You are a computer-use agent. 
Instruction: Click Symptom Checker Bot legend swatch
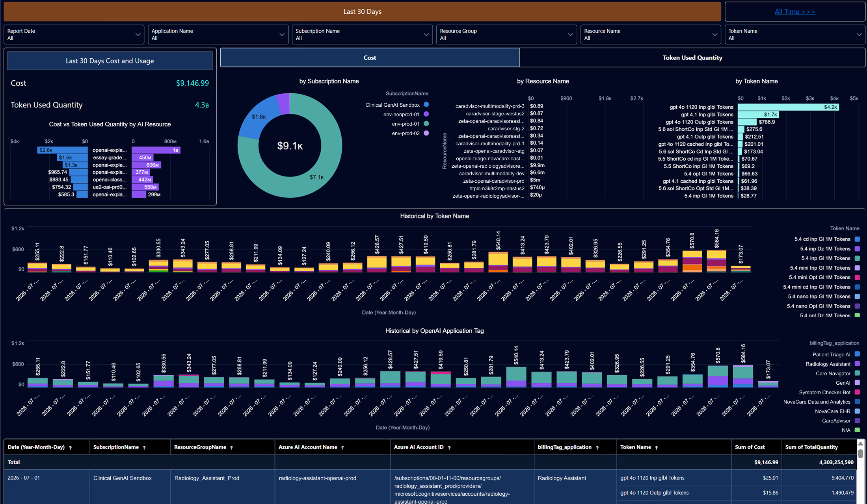click(857, 392)
